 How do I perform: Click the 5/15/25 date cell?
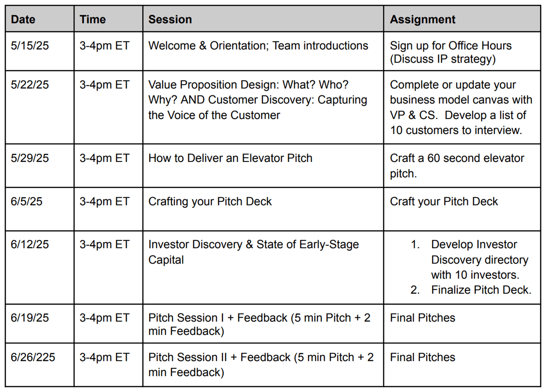coord(40,51)
